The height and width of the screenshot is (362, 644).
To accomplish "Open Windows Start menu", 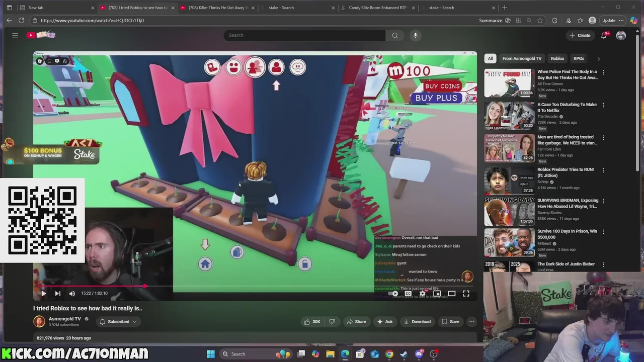I will pos(211,354).
